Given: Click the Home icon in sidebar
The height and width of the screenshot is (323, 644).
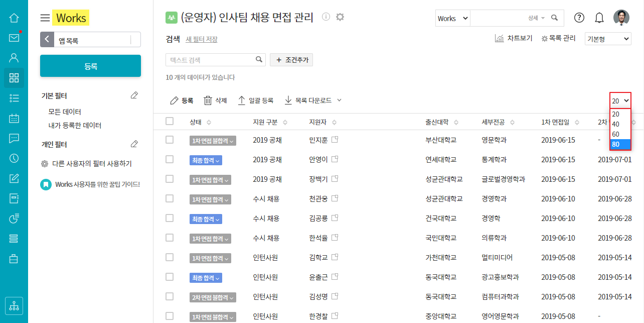Looking at the screenshot, I should (x=14, y=18).
